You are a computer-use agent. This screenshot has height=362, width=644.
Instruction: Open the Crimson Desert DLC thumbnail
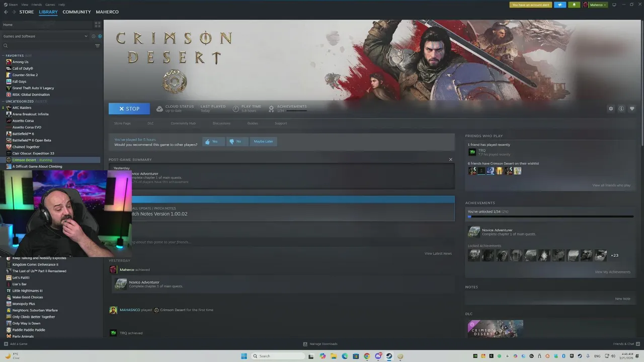coord(495,329)
